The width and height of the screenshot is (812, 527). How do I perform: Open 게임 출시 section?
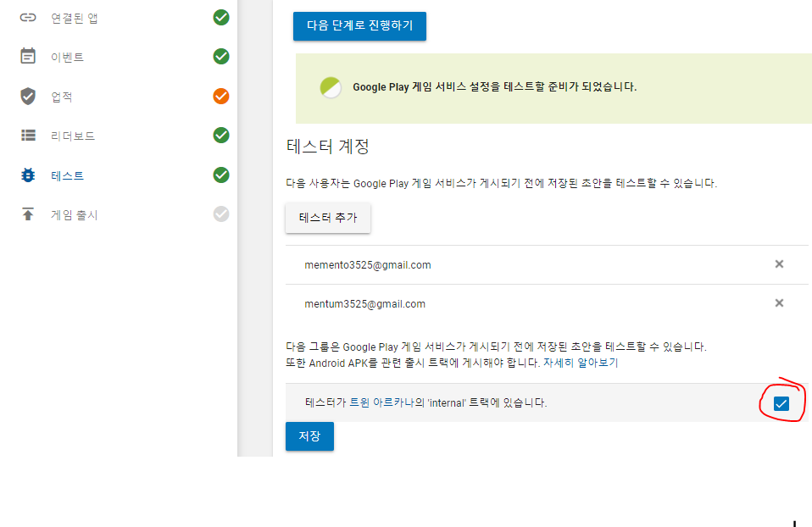tap(74, 215)
